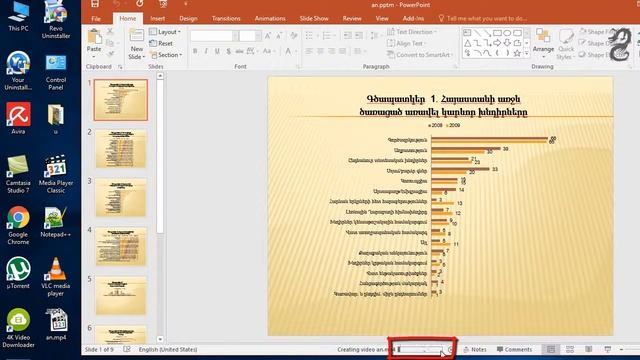Open VLC media player desktop shortcut
The image size is (640, 360).
[x=56, y=277]
